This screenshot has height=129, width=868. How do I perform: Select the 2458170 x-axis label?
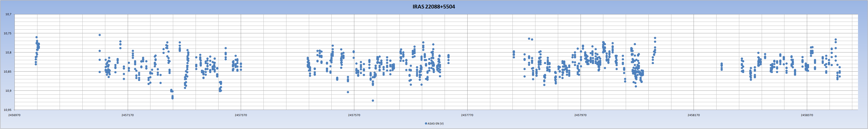coord(693,115)
